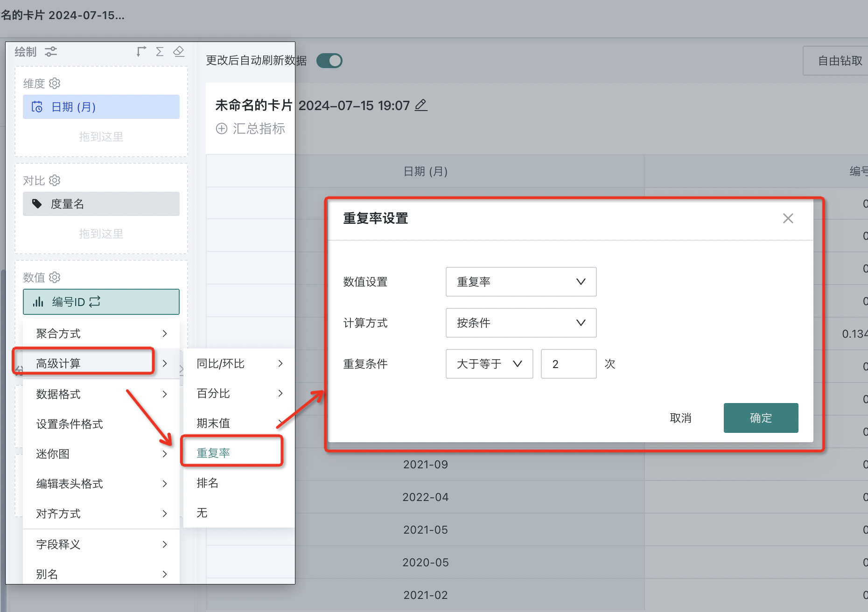Click the pencil edit icon beside card title
This screenshot has width=868, height=612.
pyautogui.click(x=421, y=105)
